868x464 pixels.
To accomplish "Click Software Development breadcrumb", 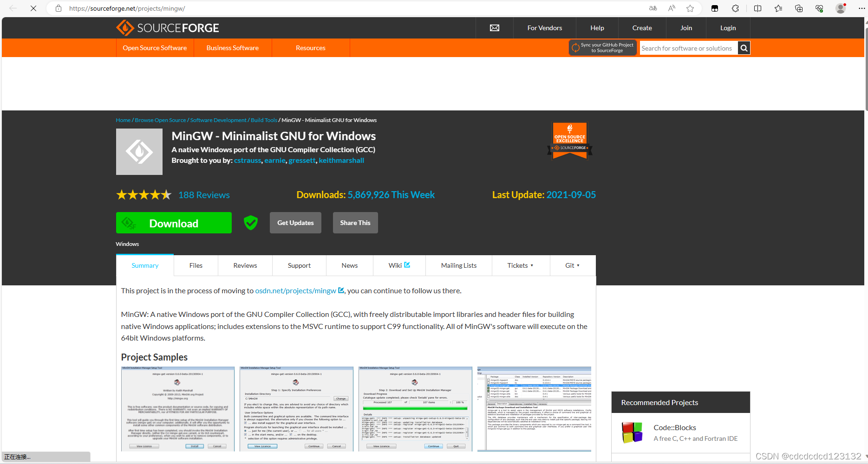I will pyautogui.click(x=218, y=120).
